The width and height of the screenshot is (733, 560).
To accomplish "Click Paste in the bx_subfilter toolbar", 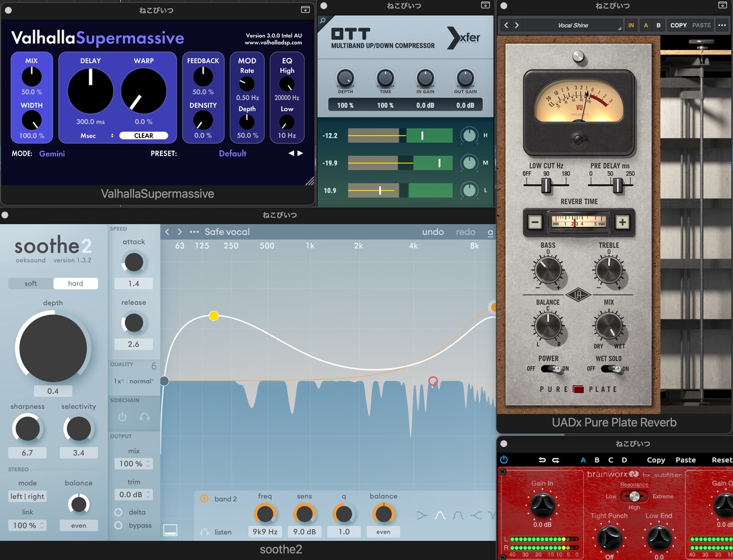I will [686, 460].
